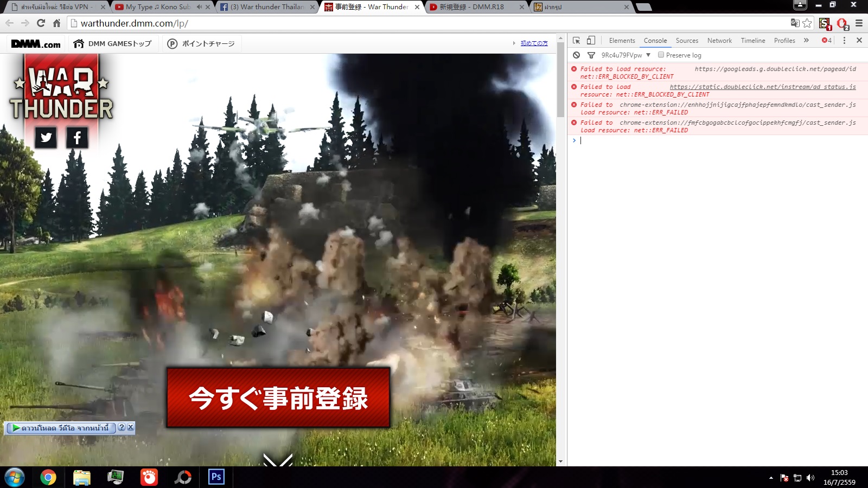Click the down chevron on the landing page
This screenshot has height=488, width=868.
coord(278,459)
